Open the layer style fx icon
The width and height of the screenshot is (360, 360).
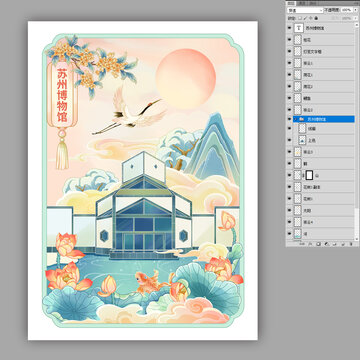310,244
